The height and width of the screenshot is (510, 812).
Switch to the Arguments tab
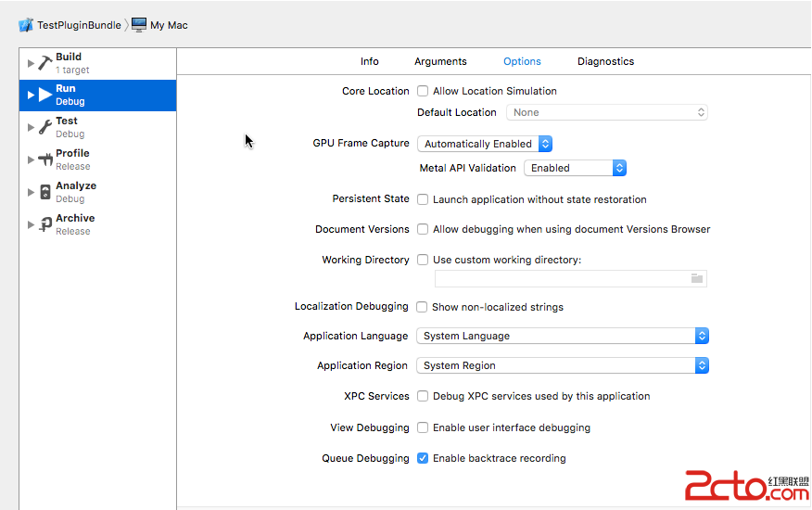pyautogui.click(x=440, y=61)
